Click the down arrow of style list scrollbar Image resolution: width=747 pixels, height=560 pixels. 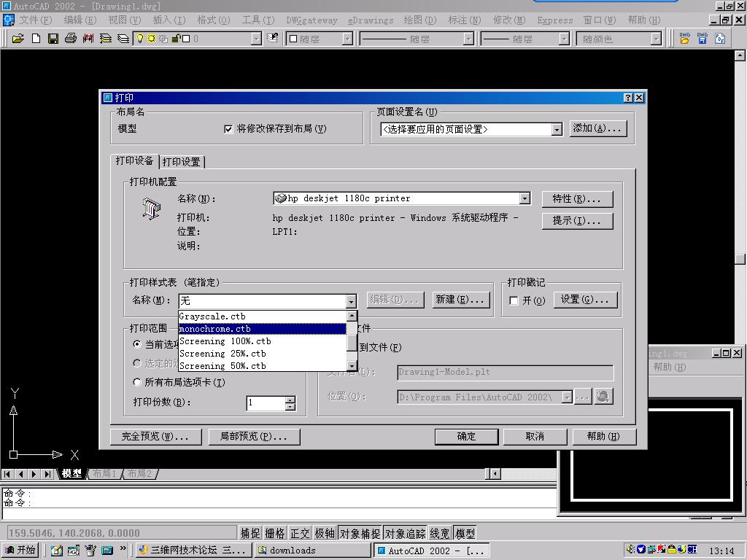coord(352,366)
